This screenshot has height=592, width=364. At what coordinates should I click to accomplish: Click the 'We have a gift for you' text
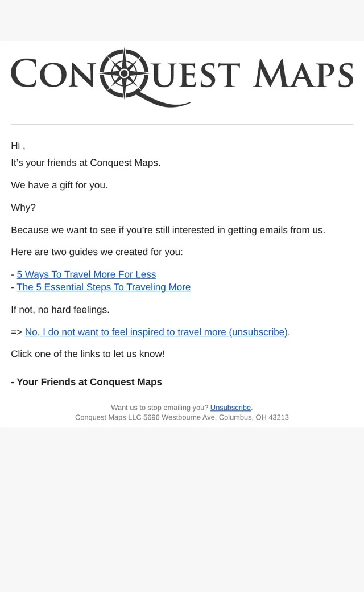point(59,186)
